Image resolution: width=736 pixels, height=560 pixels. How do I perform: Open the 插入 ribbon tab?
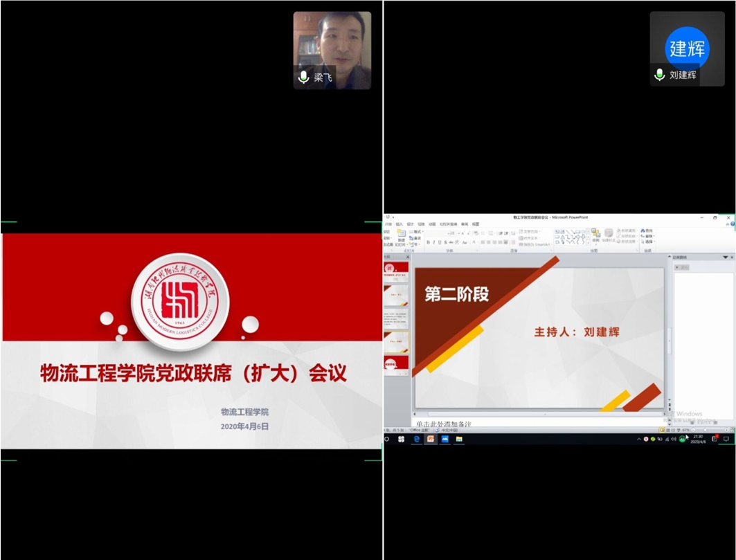(399, 224)
